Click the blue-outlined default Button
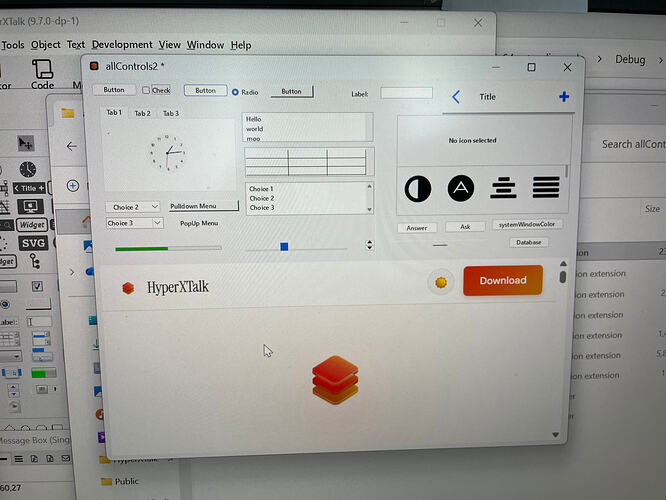Image resolution: width=666 pixels, height=500 pixels. coord(205,90)
